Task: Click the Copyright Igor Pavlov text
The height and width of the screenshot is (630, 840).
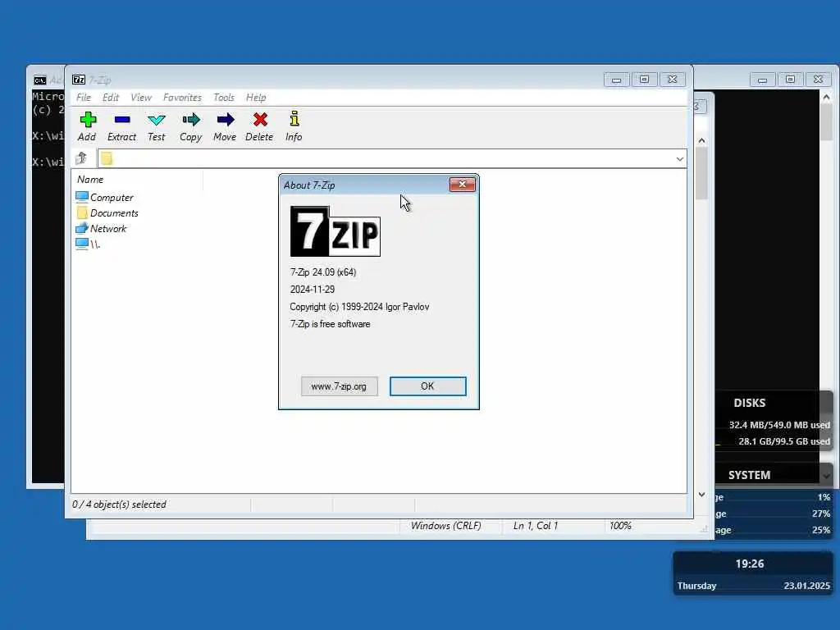Action: [x=359, y=307]
